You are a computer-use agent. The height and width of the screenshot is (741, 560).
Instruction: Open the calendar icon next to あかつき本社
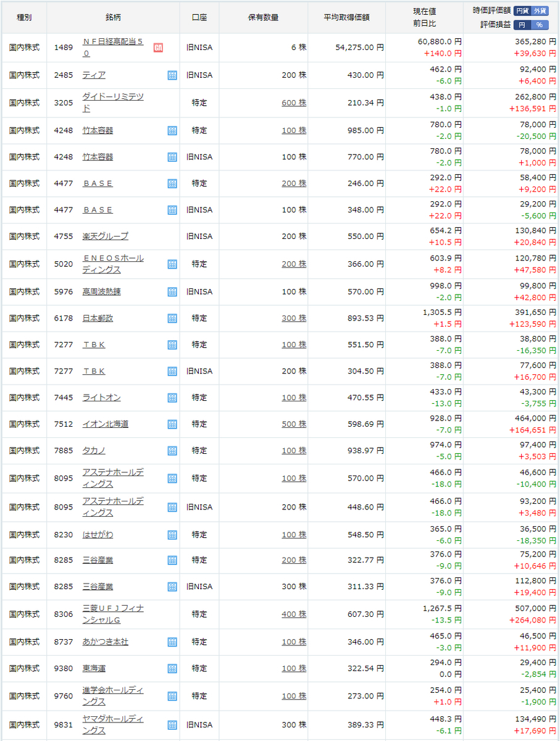[172, 642]
